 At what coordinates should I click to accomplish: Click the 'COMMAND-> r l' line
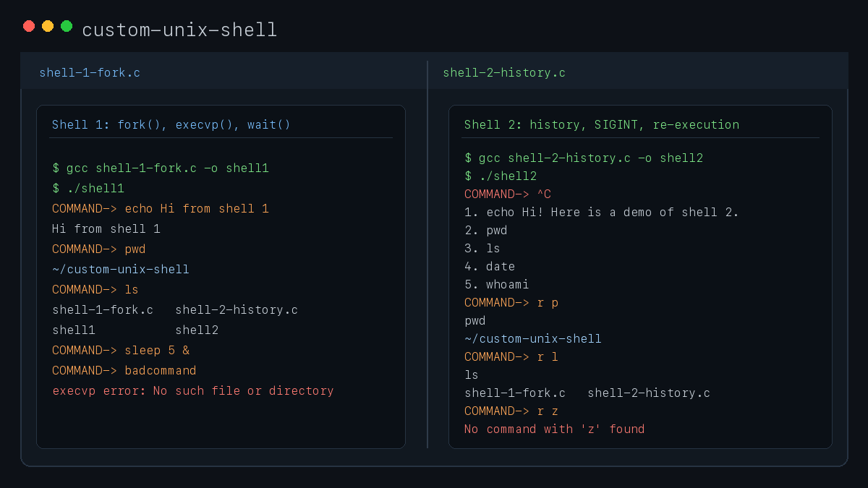tap(511, 356)
